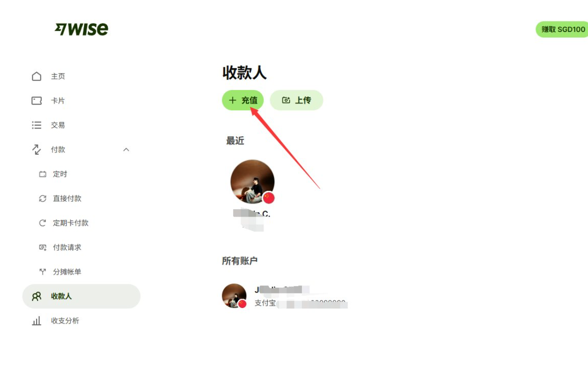Open the 收支分析 chart icon
588x391 pixels.
pos(37,321)
